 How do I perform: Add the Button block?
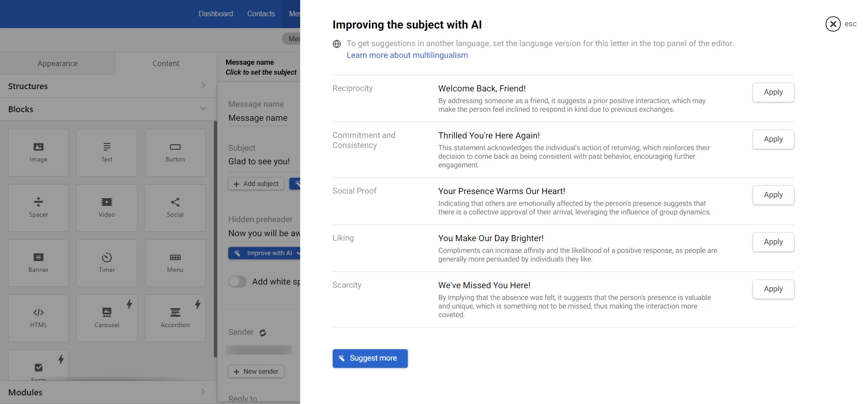175,152
